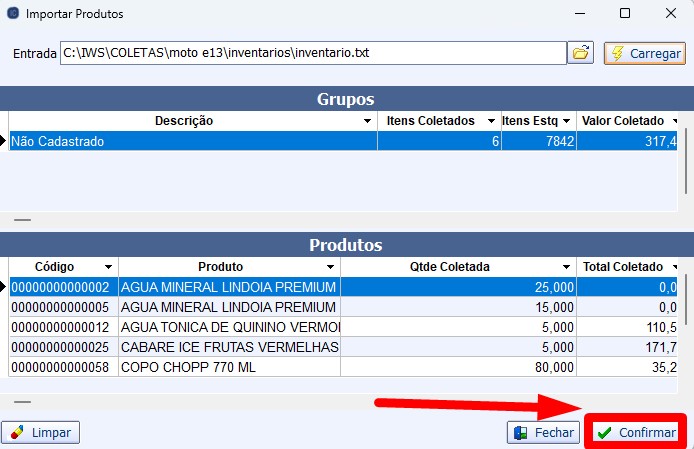
Task: Click the folder browse icon next to Entrada
Action: [x=581, y=53]
